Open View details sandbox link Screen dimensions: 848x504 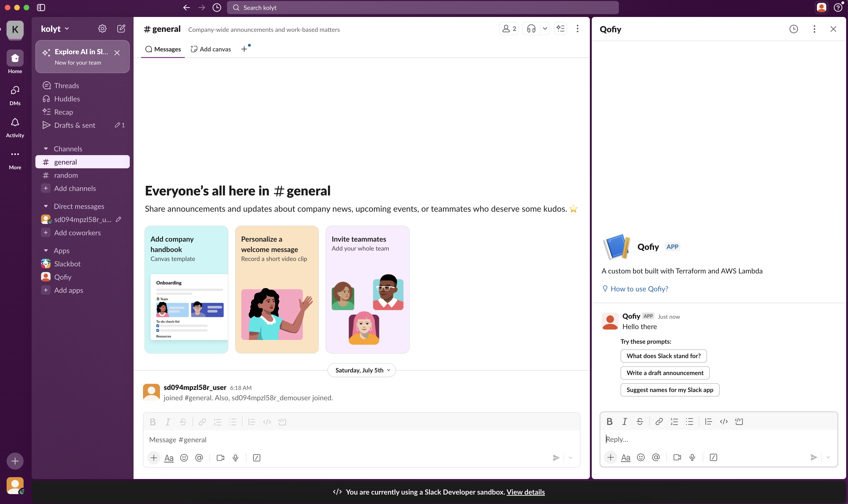pyautogui.click(x=525, y=492)
